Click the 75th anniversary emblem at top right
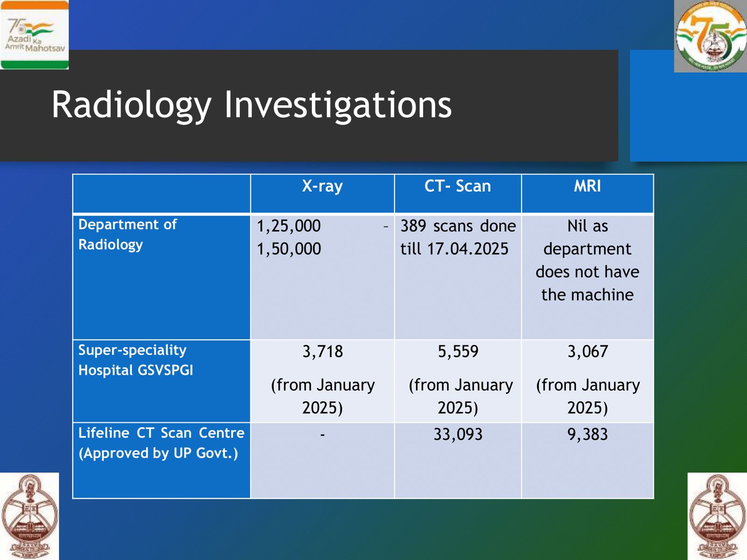This screenshot has width=747, height=560. pyautogui.click(x=710, y=36)
